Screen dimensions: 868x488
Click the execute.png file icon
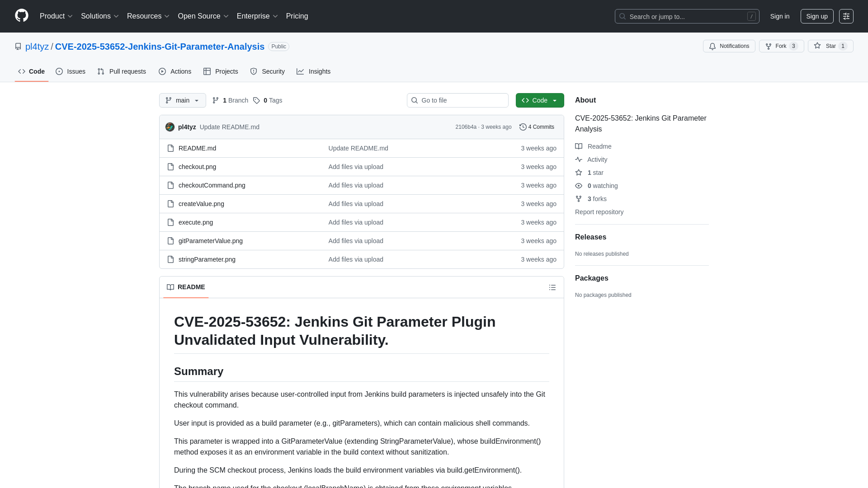(x=170, y=222)
